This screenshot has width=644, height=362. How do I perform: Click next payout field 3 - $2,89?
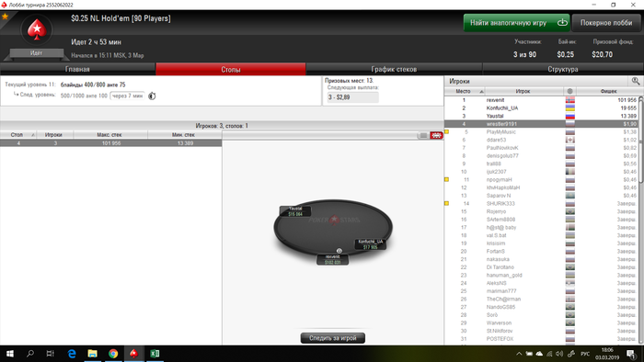[352, 97]
